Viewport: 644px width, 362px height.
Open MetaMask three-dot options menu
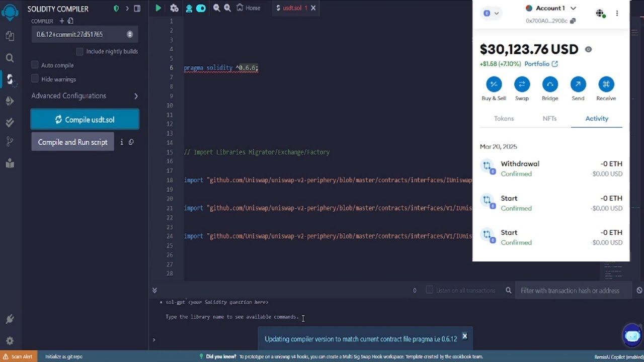point(617,14)
